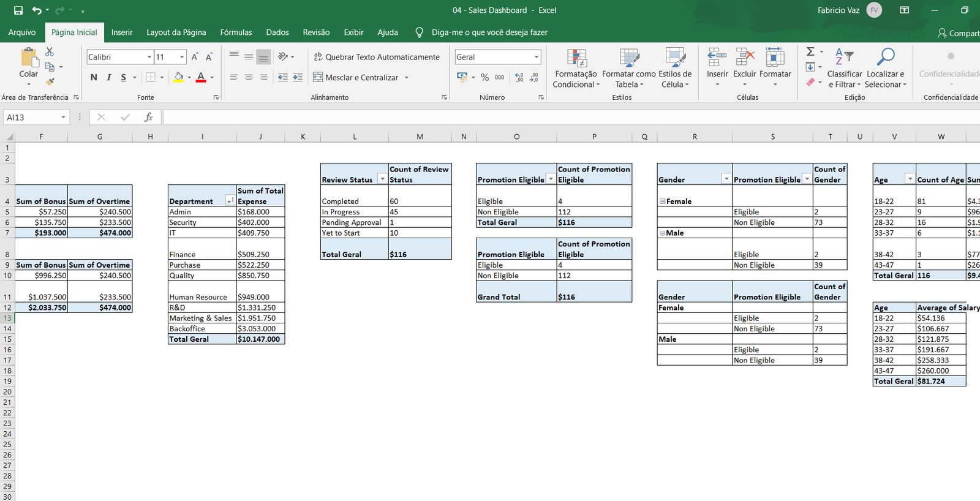Viewport: 980px width, 501px height.
Task: Open Estilos de Célula gallery
Action: [x=675, y=68]
